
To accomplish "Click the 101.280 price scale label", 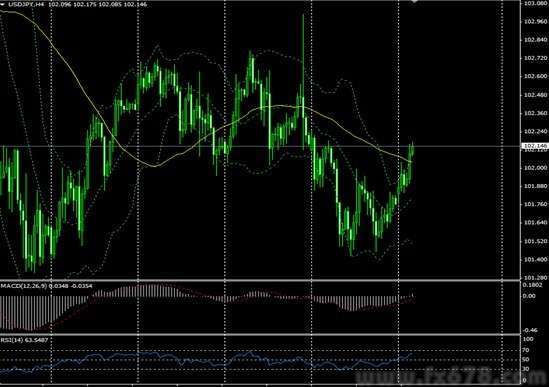I will coord(535,277).
